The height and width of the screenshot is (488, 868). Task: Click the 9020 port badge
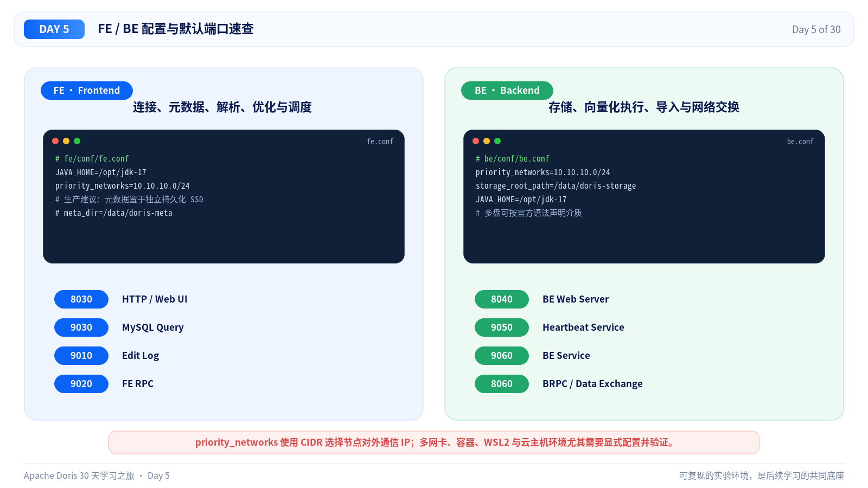click(x=81, y=384)
